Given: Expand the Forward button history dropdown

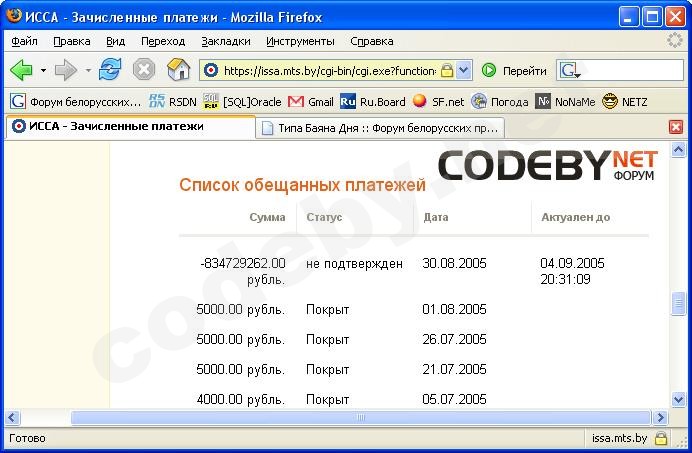Looking at the screenshot, I should [x=88, y=71].
